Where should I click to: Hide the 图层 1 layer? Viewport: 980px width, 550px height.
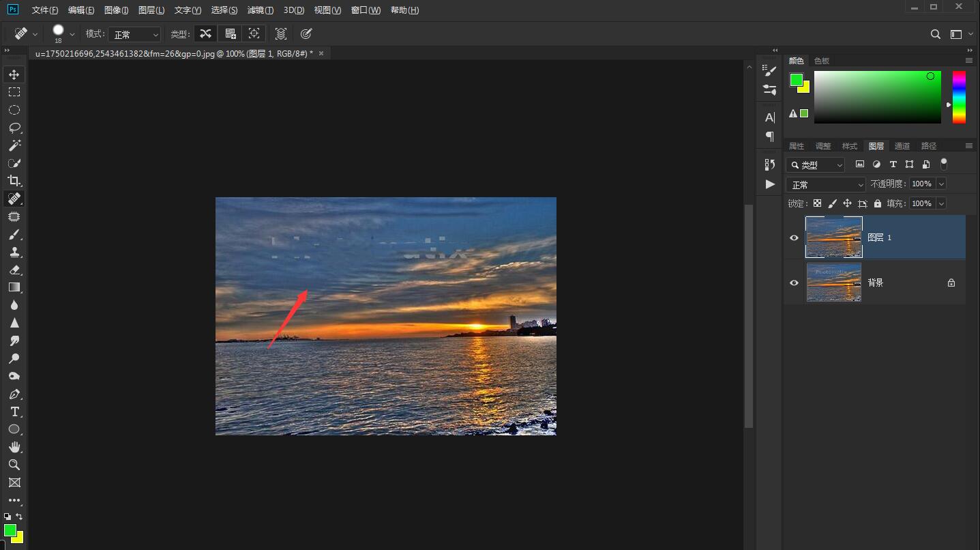coord(794,237)
